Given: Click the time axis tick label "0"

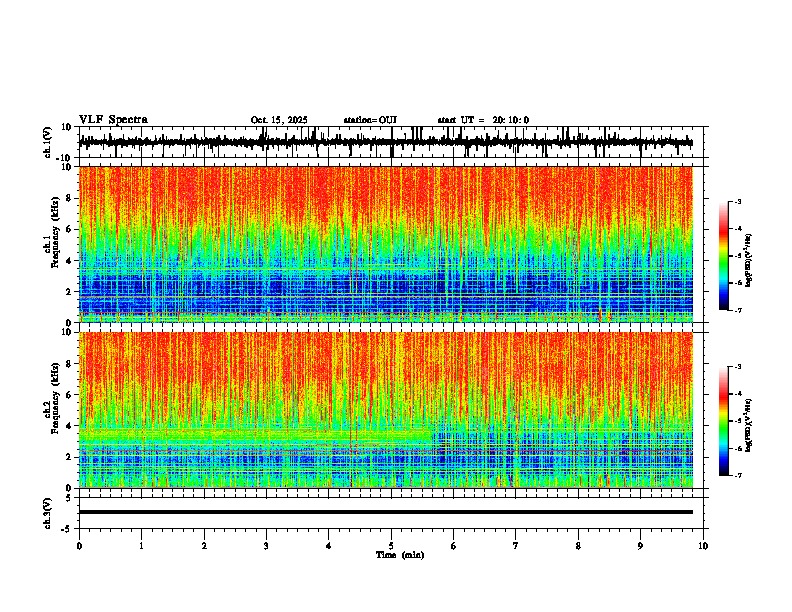Looking at the screenshot, I should tap(79, 545).
